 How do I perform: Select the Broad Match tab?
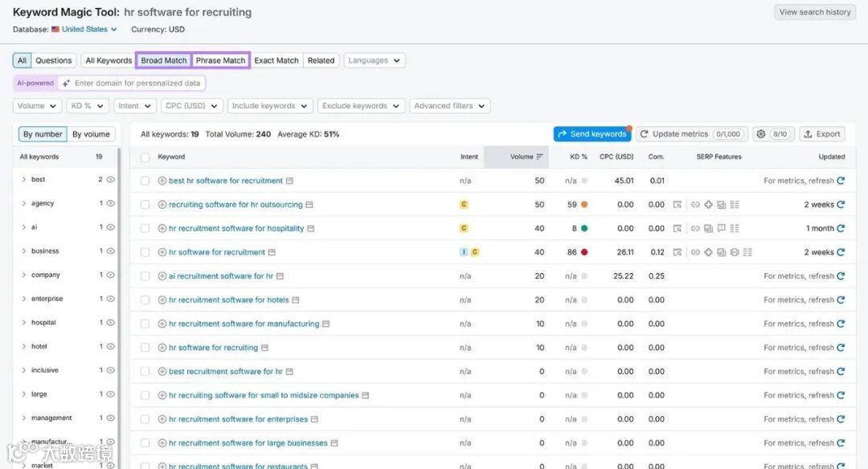[x=164, y=60]
